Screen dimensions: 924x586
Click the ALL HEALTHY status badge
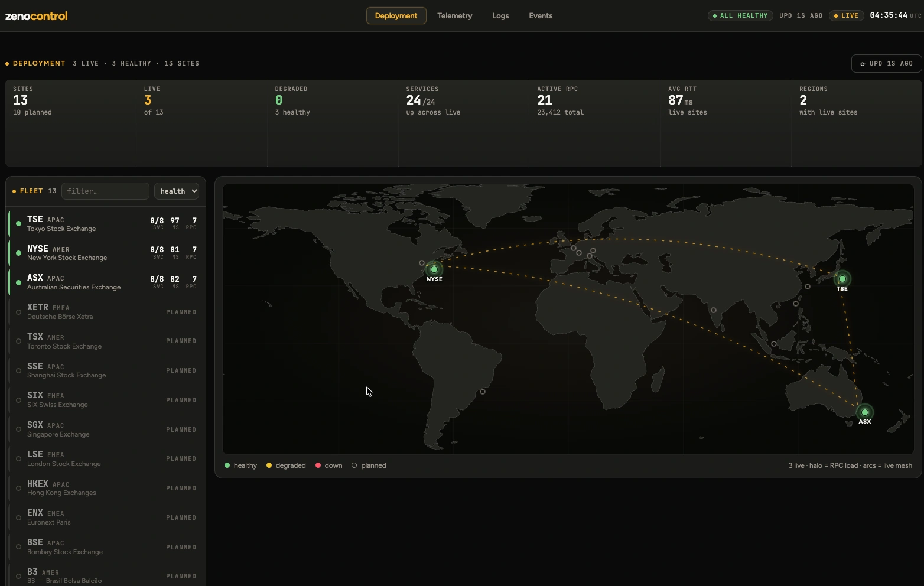pos(740,15)
